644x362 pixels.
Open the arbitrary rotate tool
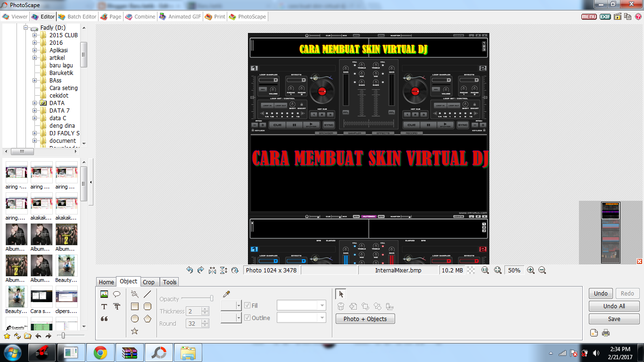click(235, 270)
